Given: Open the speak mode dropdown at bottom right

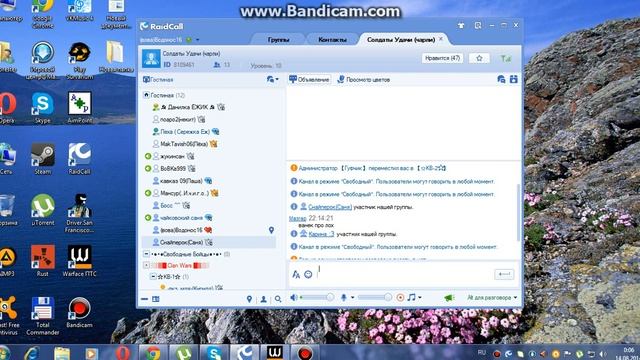Looking at the screenshot, I should (x=492, y=298).
